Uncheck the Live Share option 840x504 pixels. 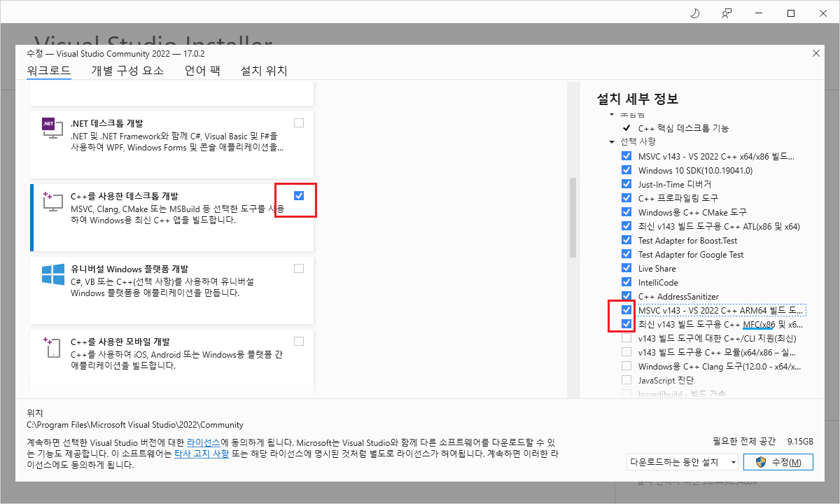tap(626, 268)
